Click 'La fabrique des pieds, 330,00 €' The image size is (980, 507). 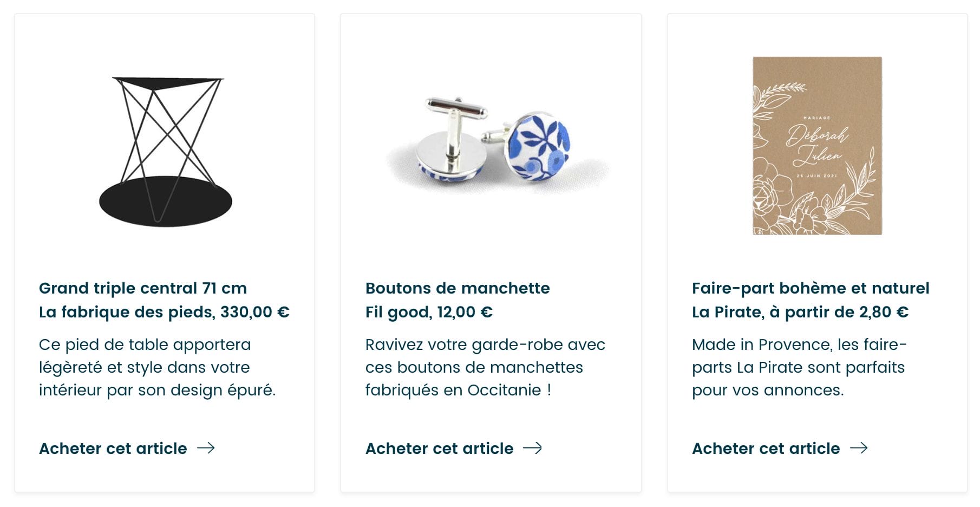[164, 312]
